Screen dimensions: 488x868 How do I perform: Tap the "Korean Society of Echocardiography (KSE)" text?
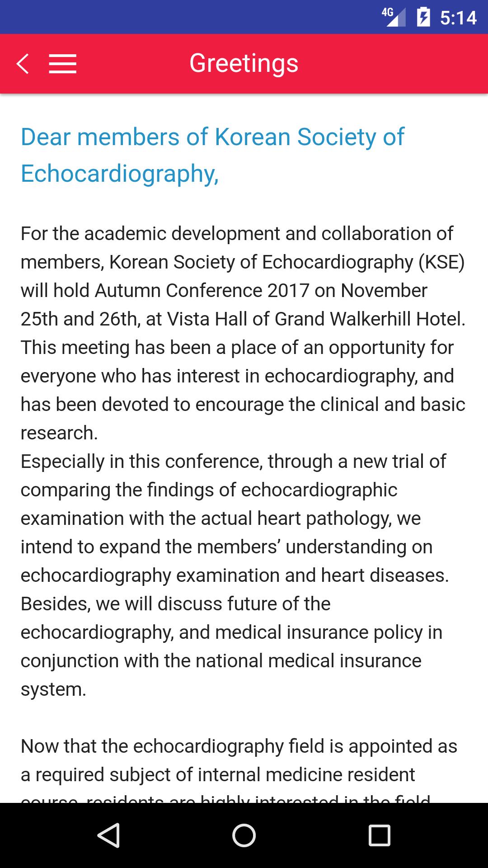pos(287,262)
